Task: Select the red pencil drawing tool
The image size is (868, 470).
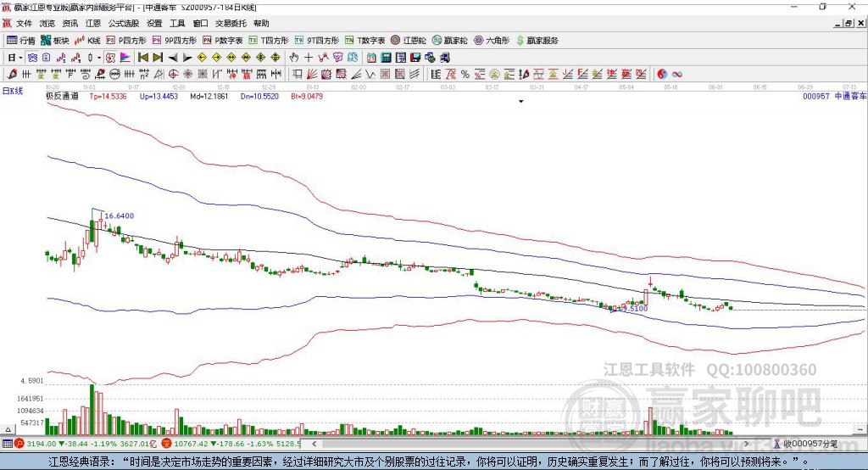Action: tap(12, 75)
